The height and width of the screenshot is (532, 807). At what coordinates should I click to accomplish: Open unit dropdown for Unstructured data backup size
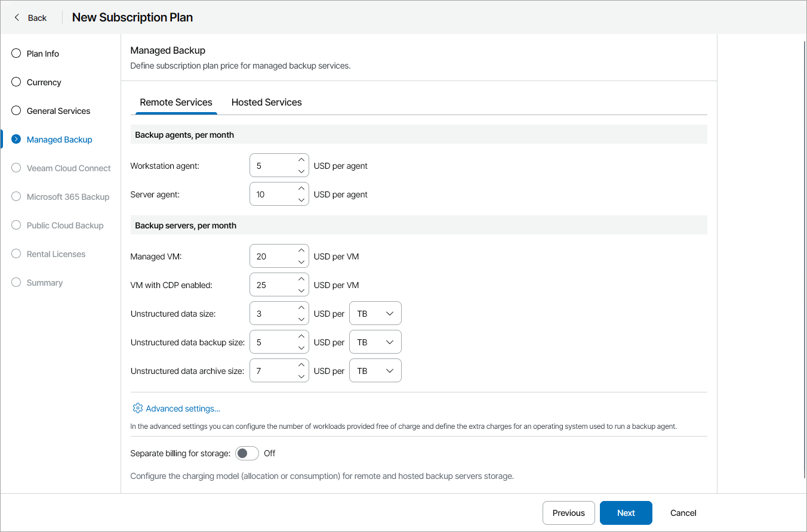(375, 342)
